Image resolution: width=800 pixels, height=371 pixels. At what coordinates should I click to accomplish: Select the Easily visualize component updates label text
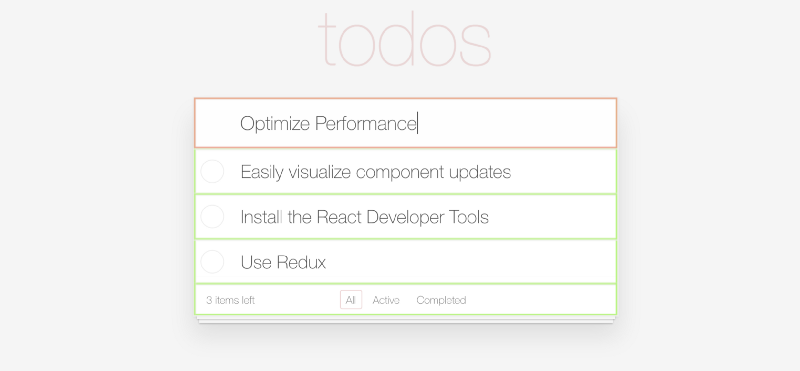pos(376,172)
